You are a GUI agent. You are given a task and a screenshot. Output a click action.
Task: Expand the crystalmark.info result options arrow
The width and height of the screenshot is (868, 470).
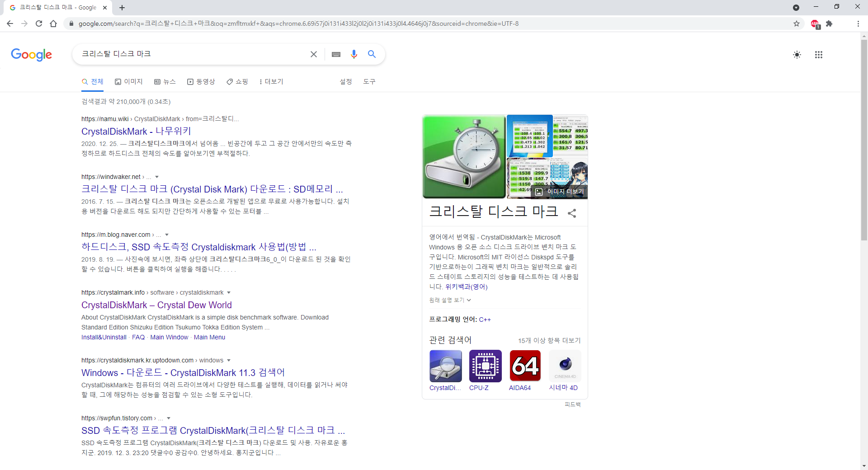tap(229, 293)
